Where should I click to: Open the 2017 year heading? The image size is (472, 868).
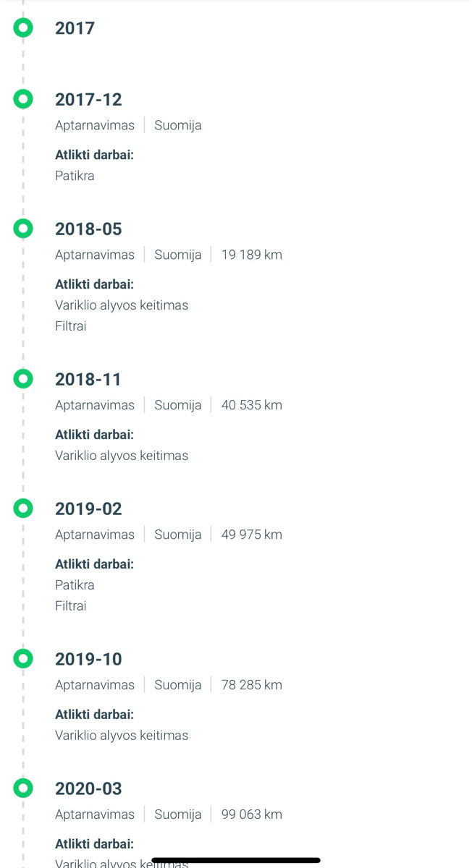coord(75,28)
